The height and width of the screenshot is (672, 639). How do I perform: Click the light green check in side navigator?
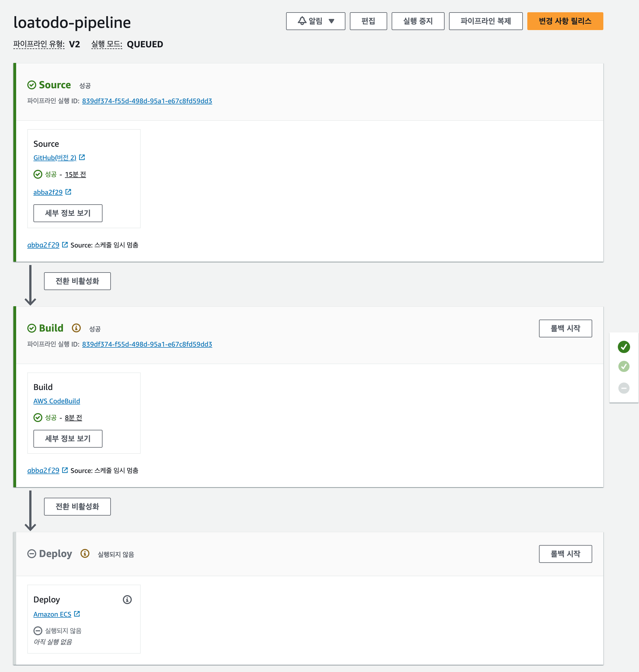coord(624,367)
